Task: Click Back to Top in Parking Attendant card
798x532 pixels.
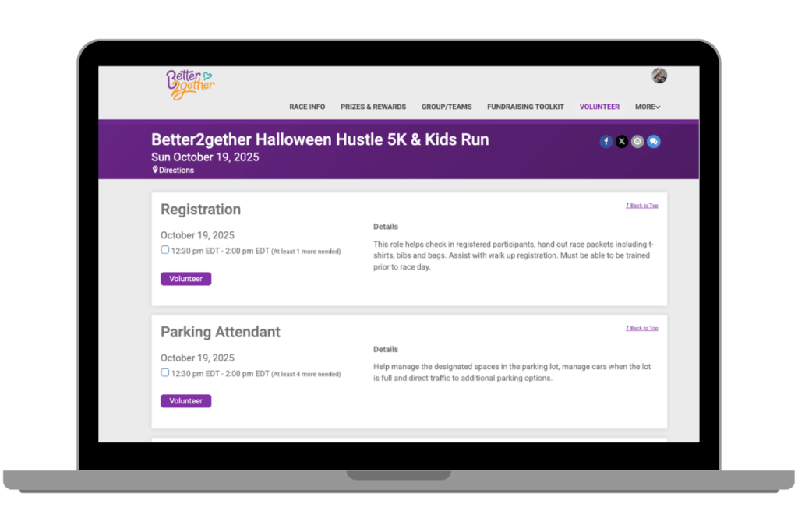Action: click(x=641, y=329)
